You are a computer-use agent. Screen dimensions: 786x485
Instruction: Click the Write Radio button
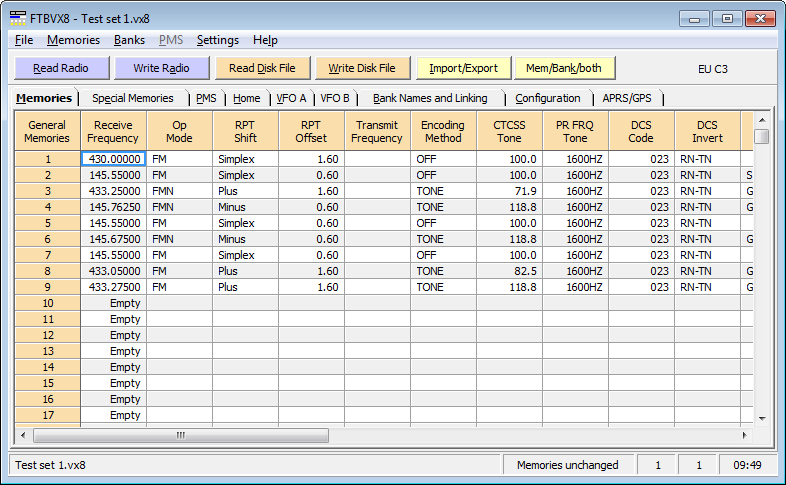point(161,68)
